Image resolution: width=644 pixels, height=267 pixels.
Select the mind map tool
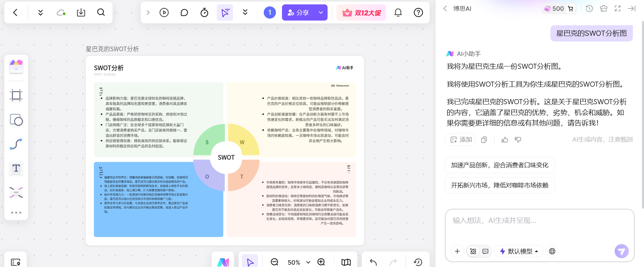[16, 192]
